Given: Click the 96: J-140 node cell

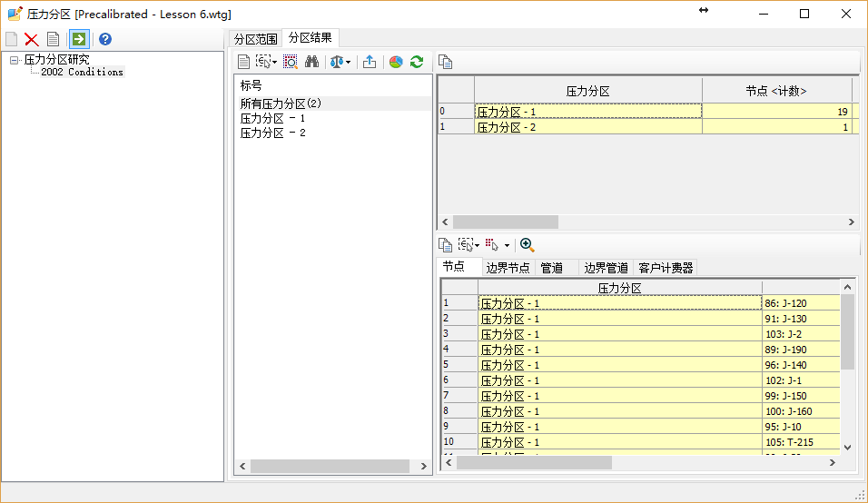Looking at the screenshot, I should click(x=801, y=365).
